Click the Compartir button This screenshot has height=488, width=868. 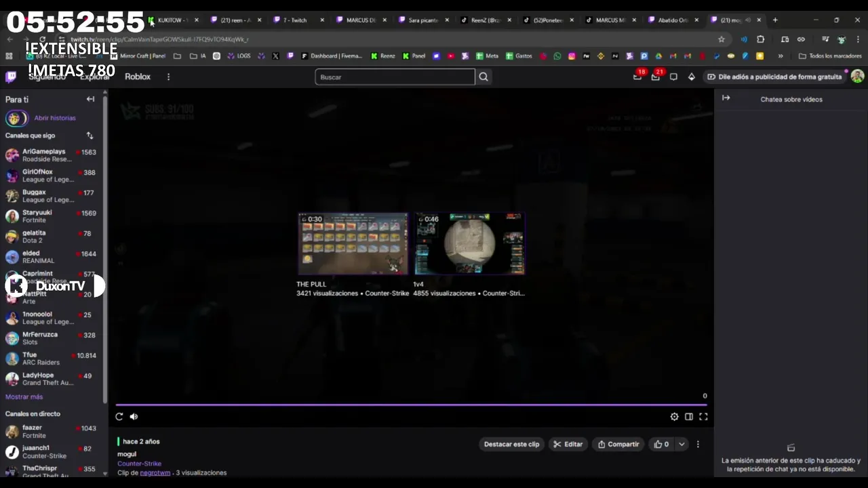(x=618, y=444)
